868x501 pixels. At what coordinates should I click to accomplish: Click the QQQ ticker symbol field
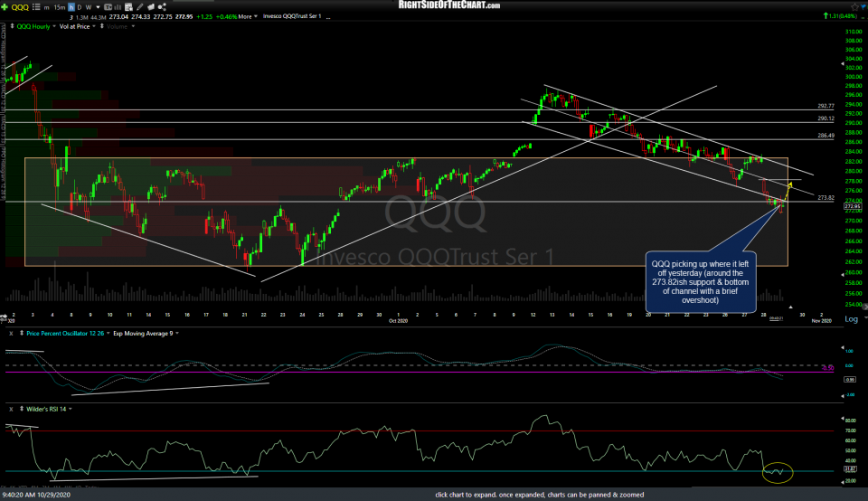coord(20,7)
